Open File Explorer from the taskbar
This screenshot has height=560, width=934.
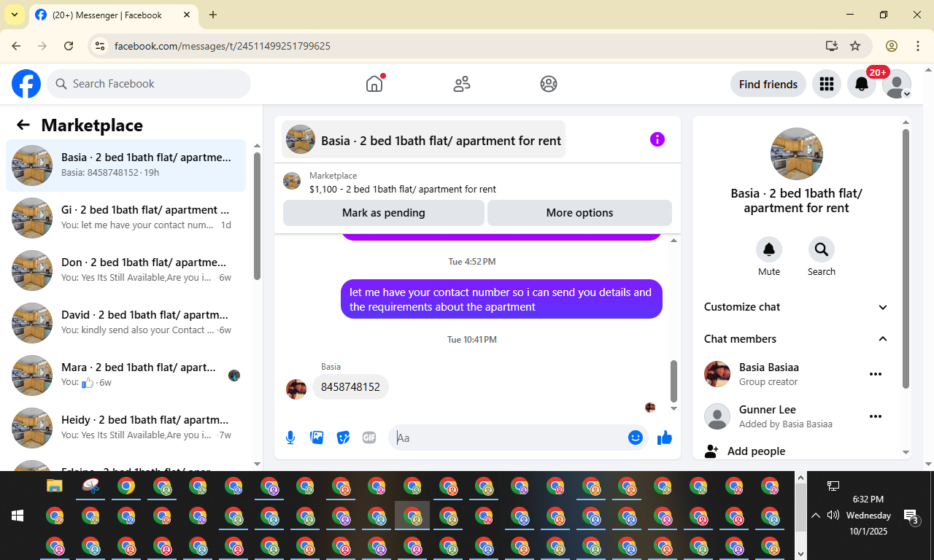click(x=55, y=486)
